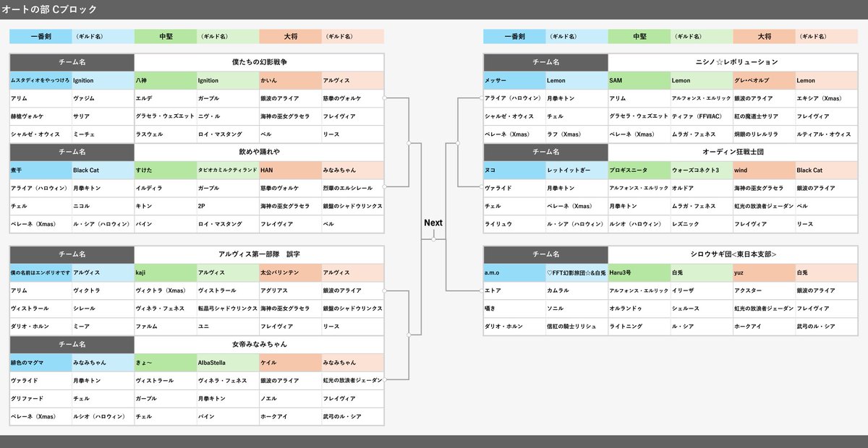Viewport: 868px width, 448px height.
Task: Select the AlbaStella guild cell
Action: [228, 362]
